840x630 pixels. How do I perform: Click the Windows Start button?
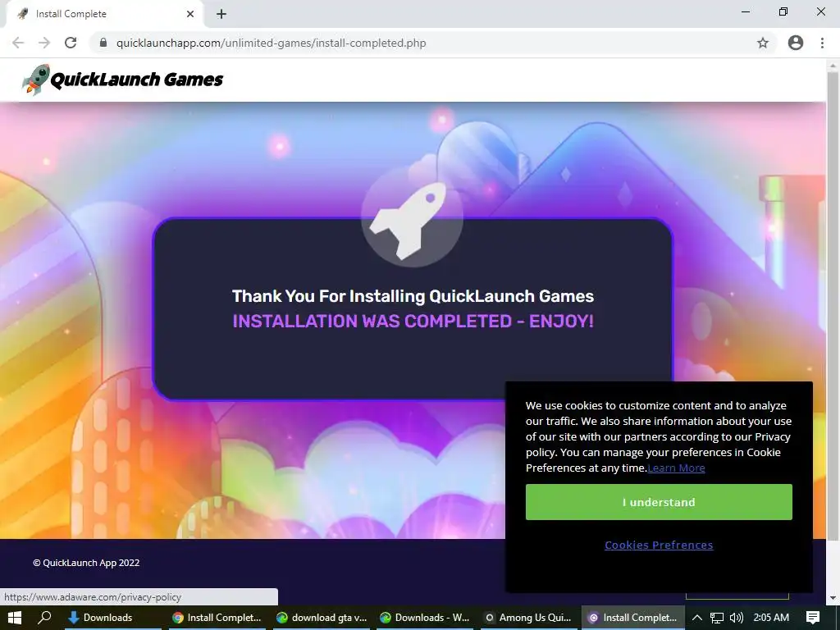(15, 618)
